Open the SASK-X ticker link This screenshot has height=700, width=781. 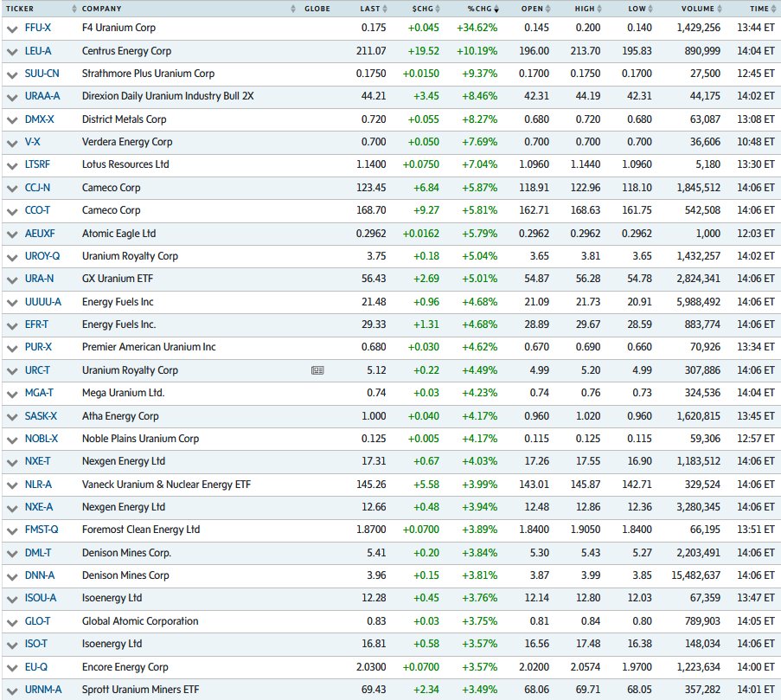pyautogui.click(x=41, y=416)
